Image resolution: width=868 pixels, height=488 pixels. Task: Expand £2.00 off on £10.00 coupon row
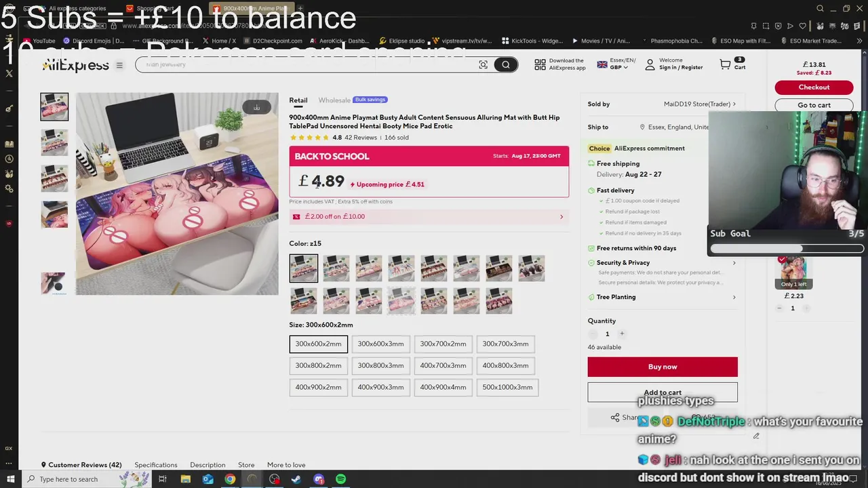click(429, 217)
